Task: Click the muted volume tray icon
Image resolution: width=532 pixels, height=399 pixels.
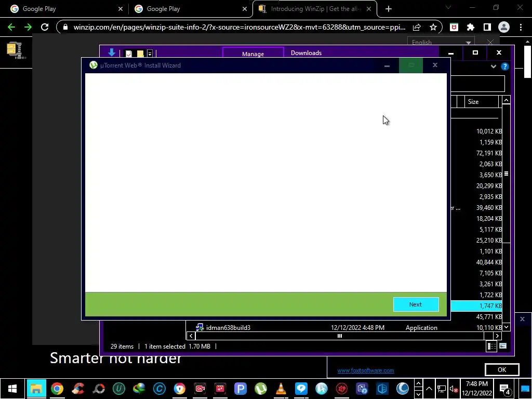Action: [454, 389]
